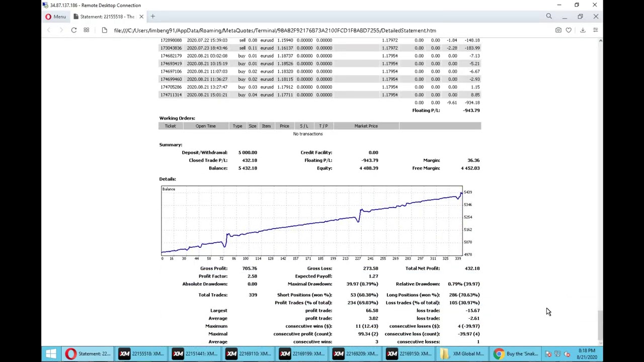Click the S / L column header

(304, 126)
